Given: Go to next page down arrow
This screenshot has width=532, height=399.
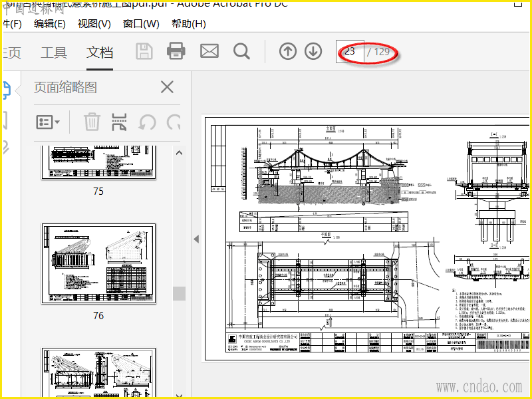Looking at the screenshot, I should click(x=313, y=52).
